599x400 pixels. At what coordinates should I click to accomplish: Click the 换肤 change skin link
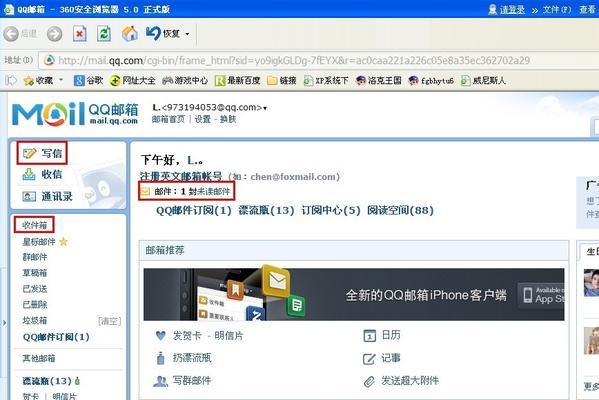[228, 119]
